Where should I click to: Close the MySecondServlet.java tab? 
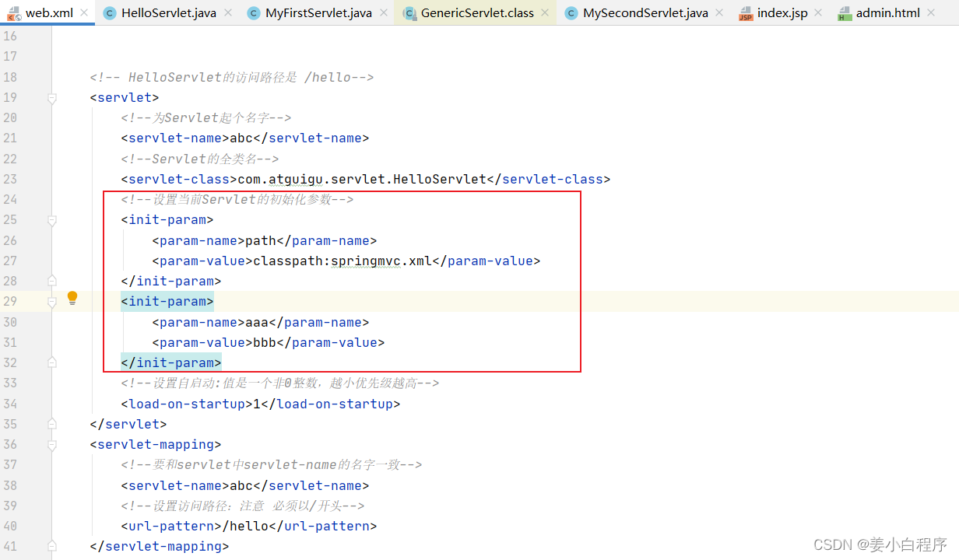click(718, 12)
